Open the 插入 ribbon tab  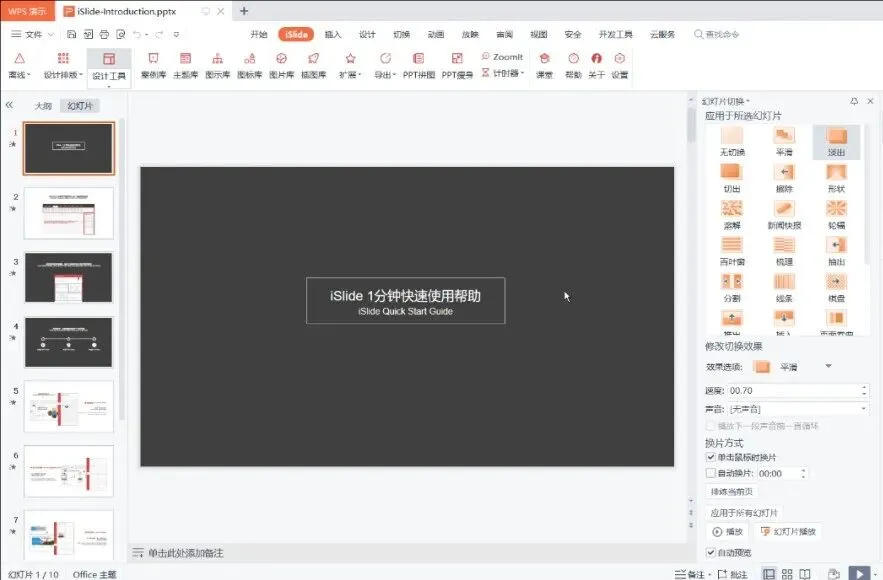click(x=333, y=34)
